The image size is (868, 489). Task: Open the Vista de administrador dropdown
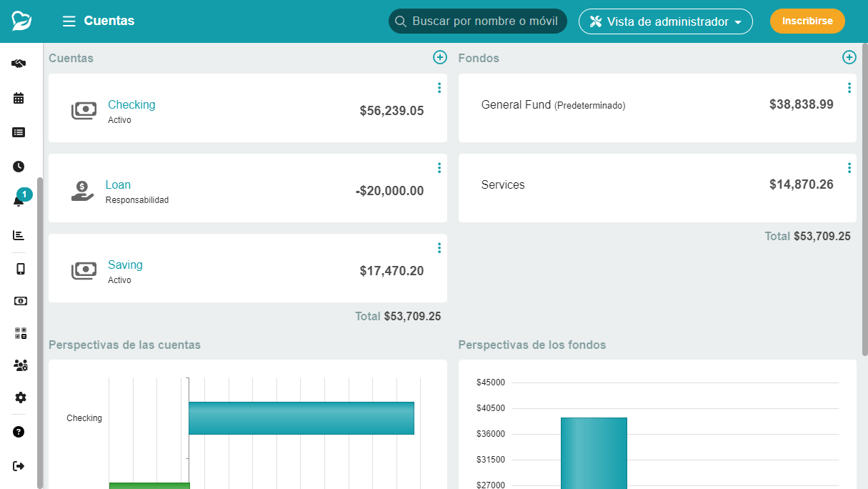[666, 21]
